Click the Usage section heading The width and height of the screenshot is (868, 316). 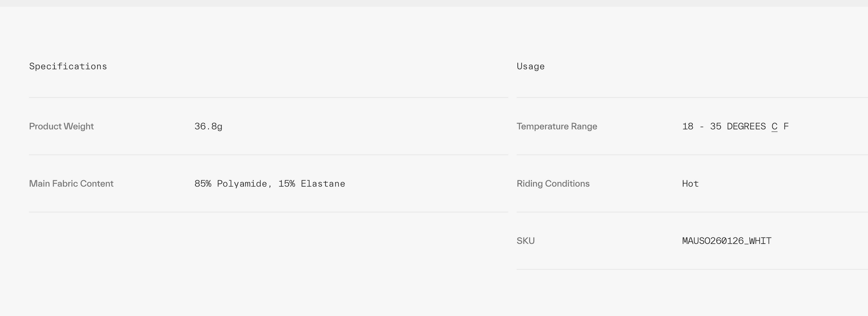(530, 67)
